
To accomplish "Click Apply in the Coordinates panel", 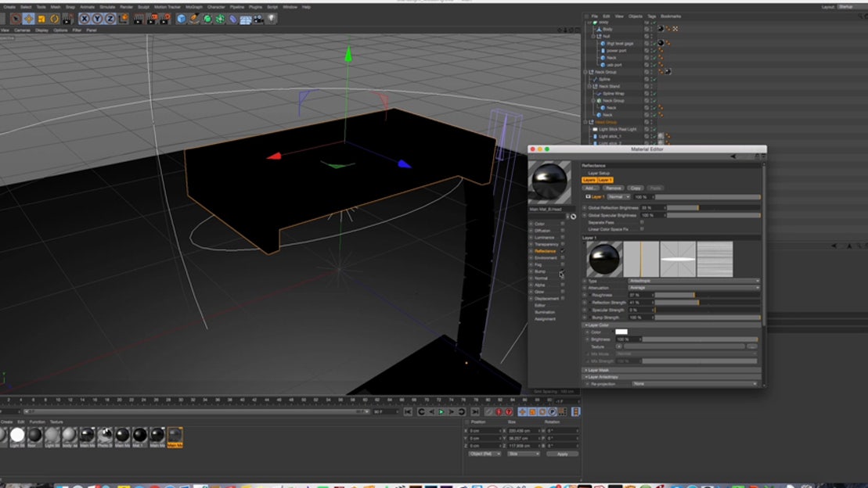I will click(x=562, y=454).
